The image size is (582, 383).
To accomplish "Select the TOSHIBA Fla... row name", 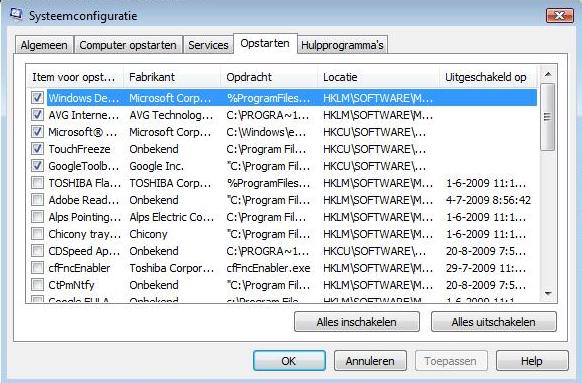I will 85,183.
